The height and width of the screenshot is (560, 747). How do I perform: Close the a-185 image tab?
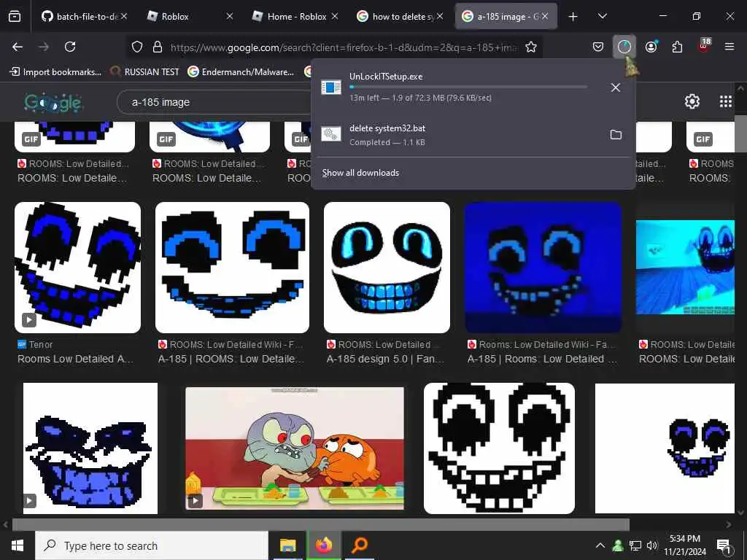(544, 17)
